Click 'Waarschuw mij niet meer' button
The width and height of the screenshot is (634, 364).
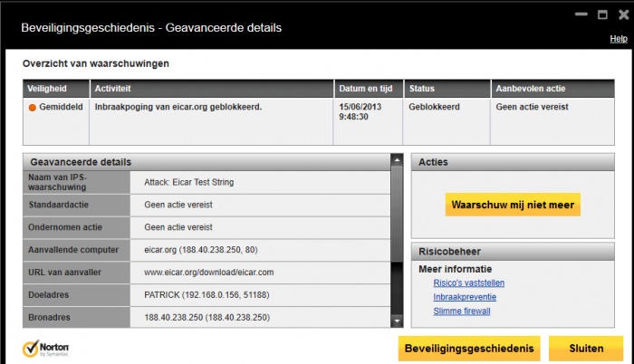click(513, 205)
